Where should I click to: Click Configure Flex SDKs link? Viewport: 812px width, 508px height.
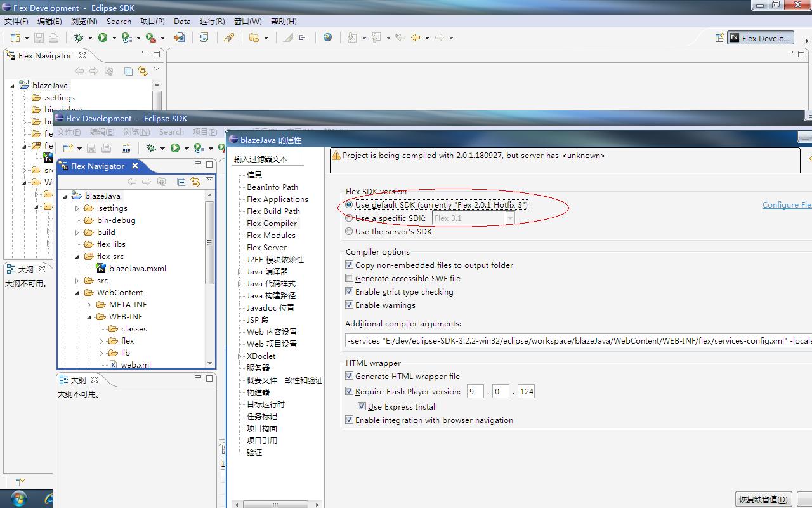pos(787,204)
